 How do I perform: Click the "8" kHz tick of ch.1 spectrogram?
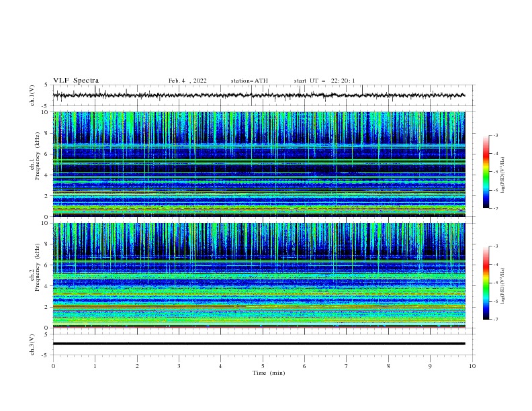[x=46, y=133]
